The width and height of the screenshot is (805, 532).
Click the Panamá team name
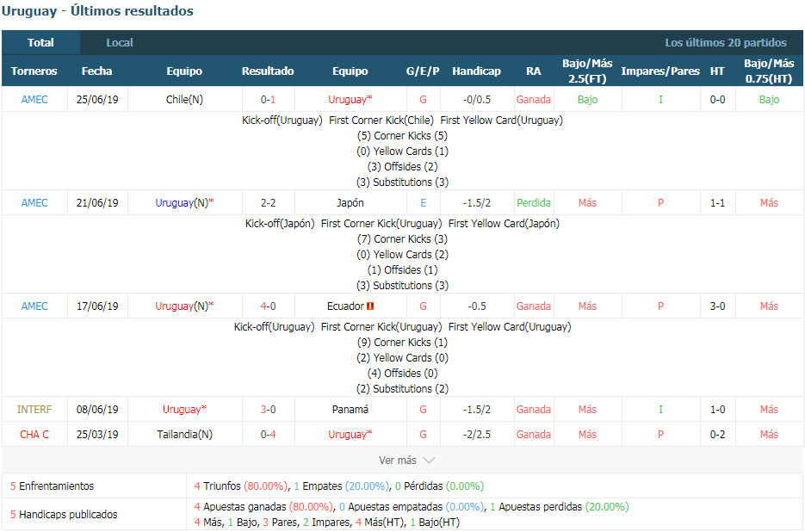click(x=350, y=409)
